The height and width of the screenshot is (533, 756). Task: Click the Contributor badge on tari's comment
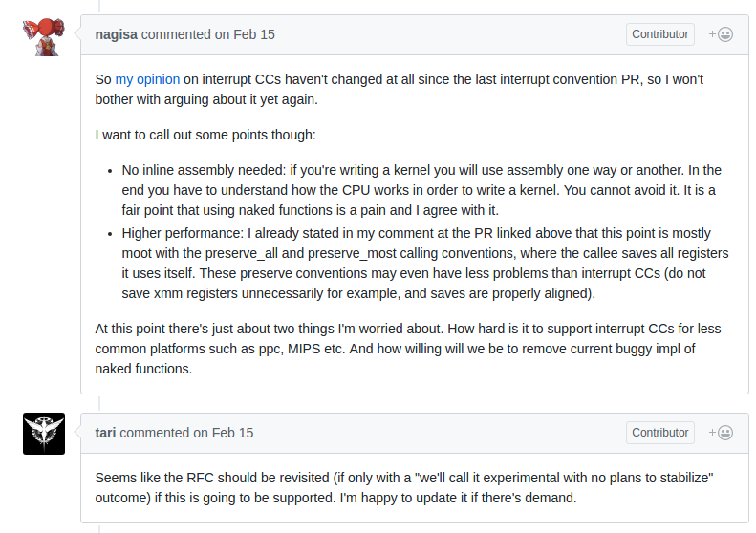pyautogui.click(x=660, y=433)
